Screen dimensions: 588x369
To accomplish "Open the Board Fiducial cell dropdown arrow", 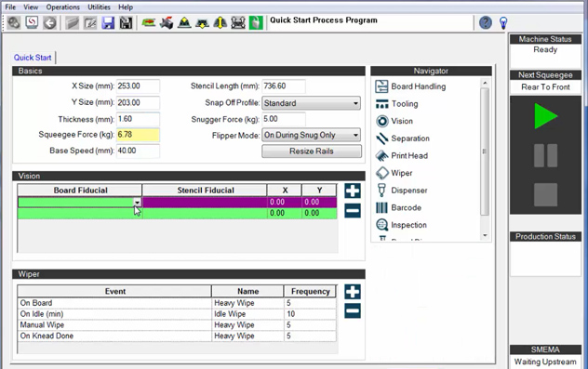I will [x=138, y=203].
